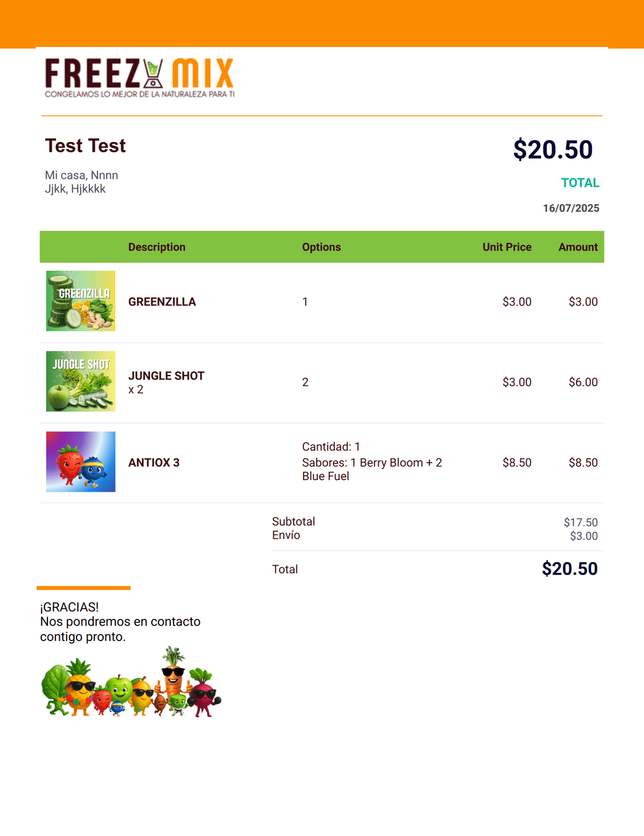Click the green TOTAL label
The height and width of the screenshot is (836, 644).
580,183
